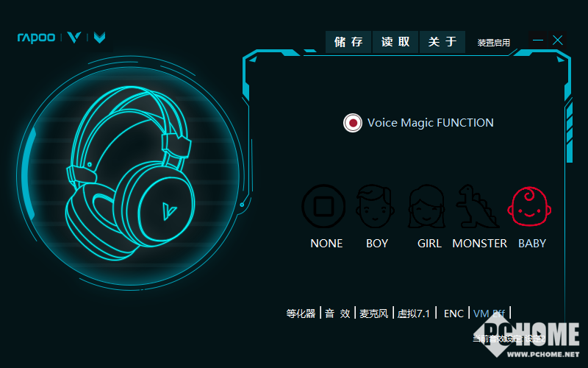Choose the red BABY voice icon
588x368 pixels.
coord(531,206)
